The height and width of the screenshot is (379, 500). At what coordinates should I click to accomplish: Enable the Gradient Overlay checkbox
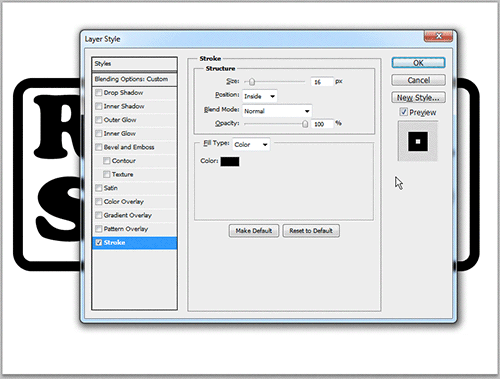pos(99,215)
